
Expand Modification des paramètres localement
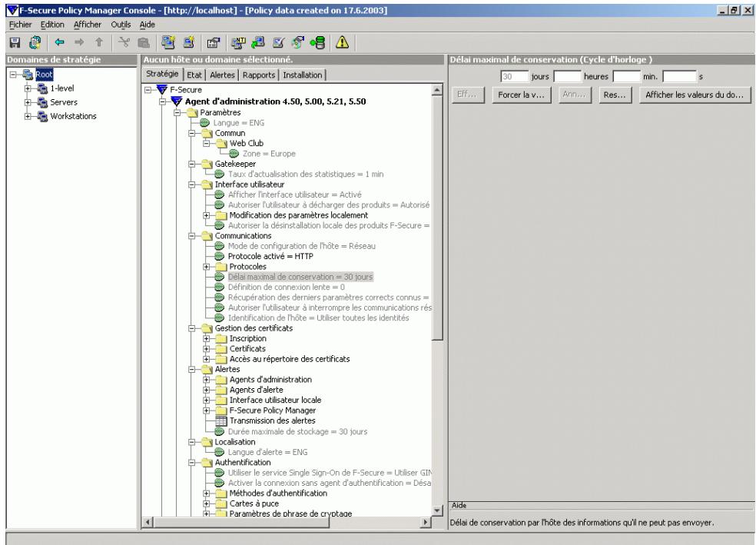207,215
